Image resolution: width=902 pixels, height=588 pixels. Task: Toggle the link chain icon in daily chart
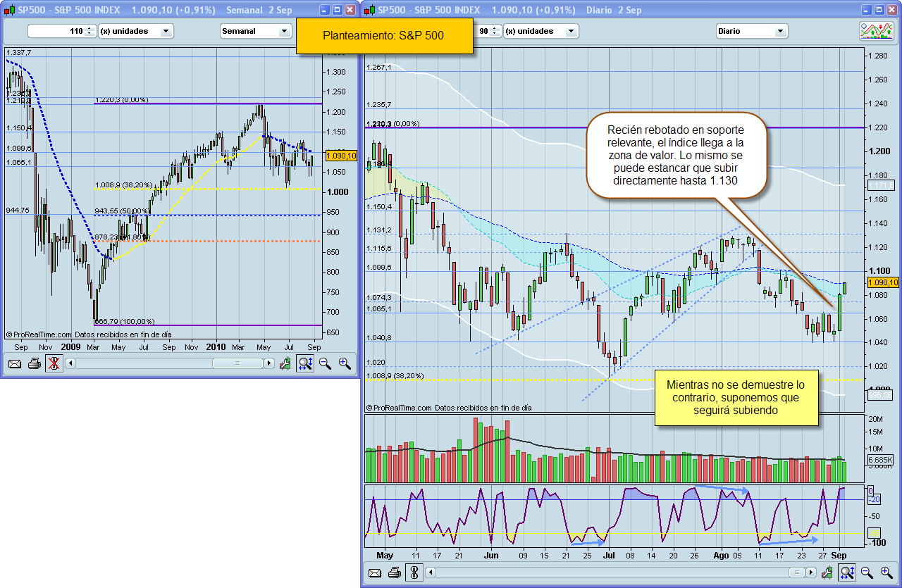tap(414, 573)
